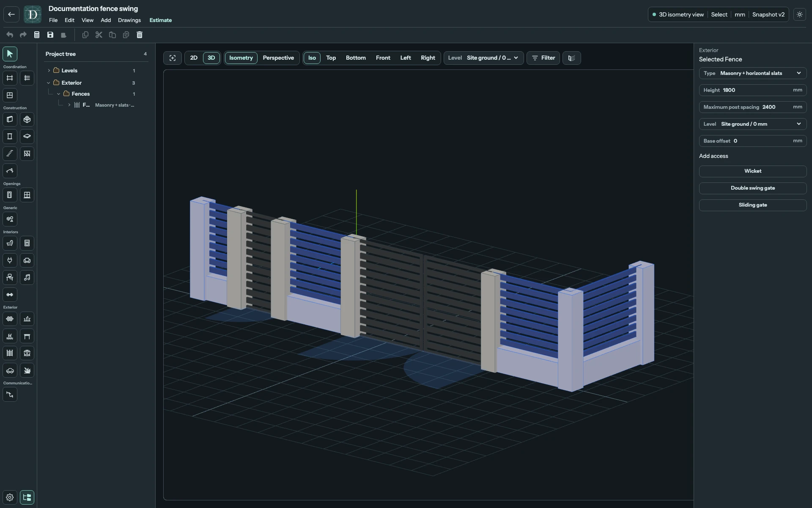Pick the car icon in Exterior

(x=10, y=370)
